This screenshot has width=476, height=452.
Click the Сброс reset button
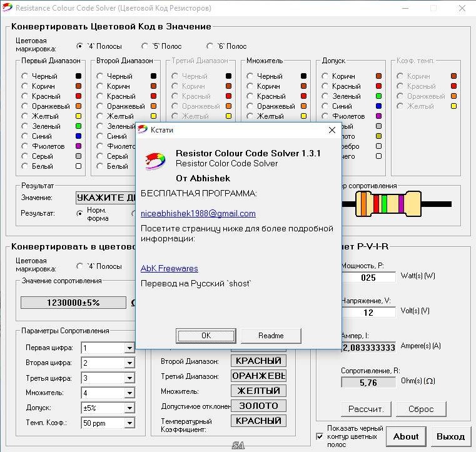pos(421,409)
